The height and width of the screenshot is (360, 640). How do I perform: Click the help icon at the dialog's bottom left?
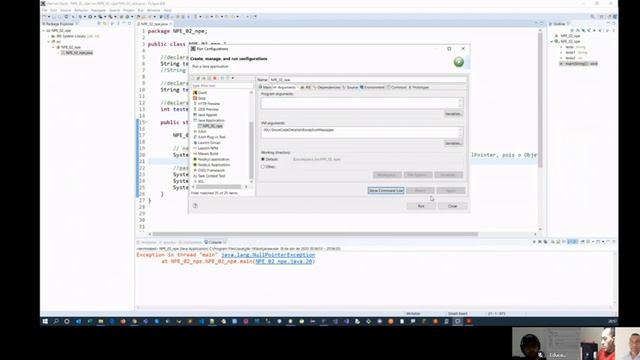click(x=195, y=206)
